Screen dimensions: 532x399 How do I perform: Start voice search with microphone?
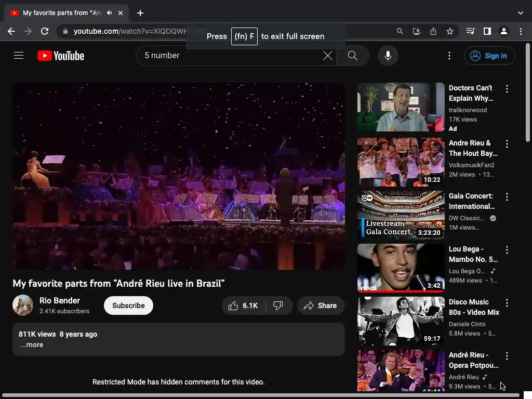(388, 56)
